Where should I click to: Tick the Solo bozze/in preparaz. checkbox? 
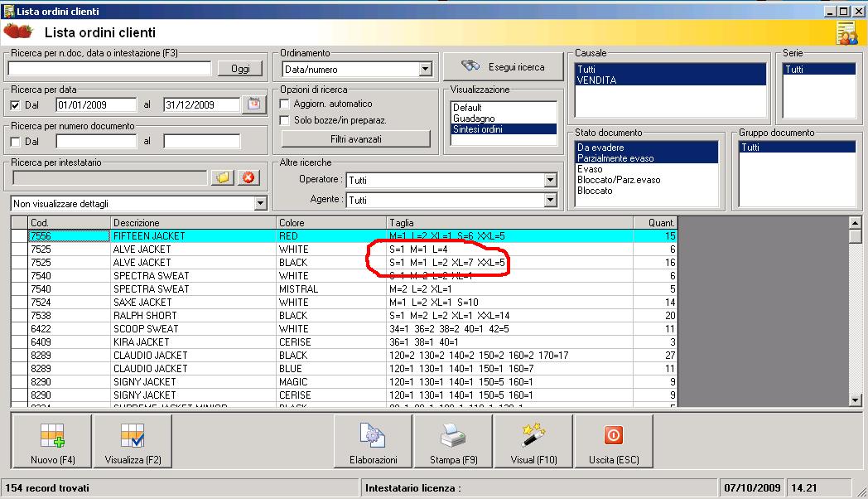(285, 120)
